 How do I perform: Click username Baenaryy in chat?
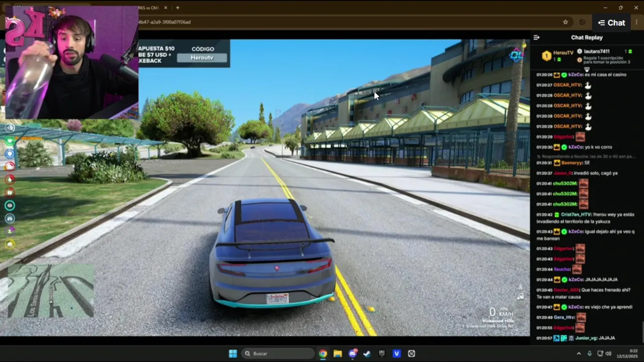pyautogui.click(x=572, y=163)
